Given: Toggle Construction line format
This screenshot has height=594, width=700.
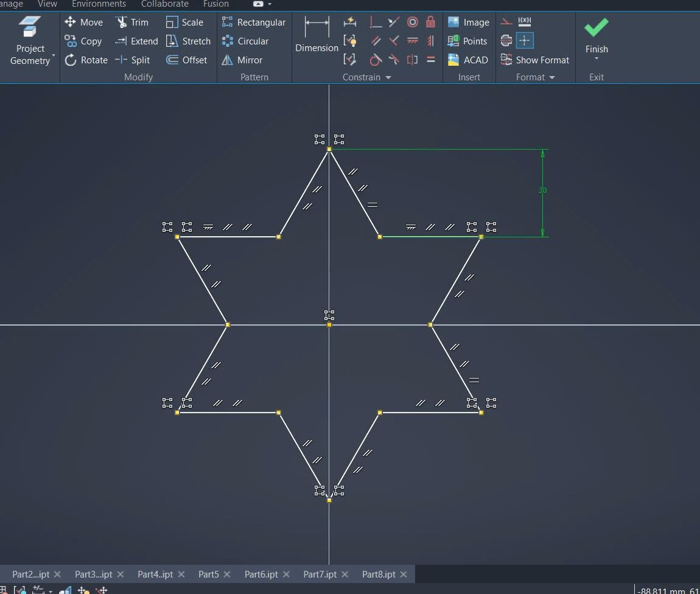Looking at the screenshot, I should click(506, 23).
